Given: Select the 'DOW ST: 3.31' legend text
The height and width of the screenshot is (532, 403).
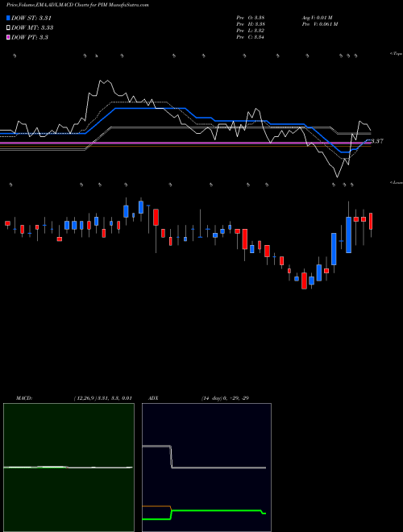Looking at the screenshot, I should (31, 18).
